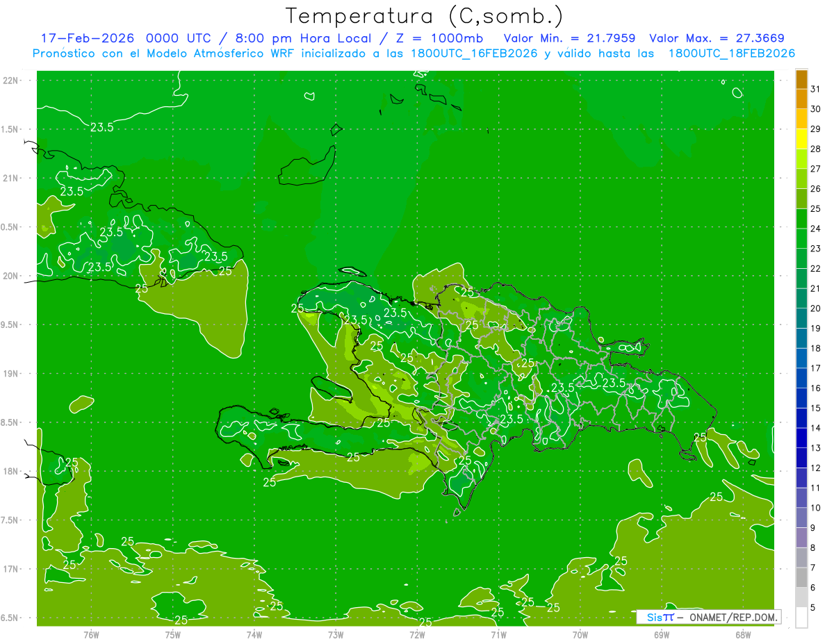This screenshot has height=644, width=834.
Task: Click the title "Temperatura (C,somb.)"
Action: pyautogui.click(x=425, y=16)
